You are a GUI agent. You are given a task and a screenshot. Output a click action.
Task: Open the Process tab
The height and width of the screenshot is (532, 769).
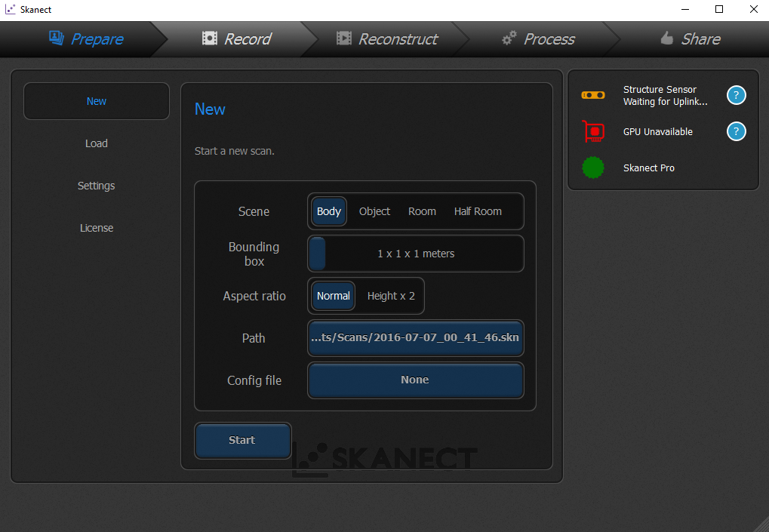click(x=538, y=38)
